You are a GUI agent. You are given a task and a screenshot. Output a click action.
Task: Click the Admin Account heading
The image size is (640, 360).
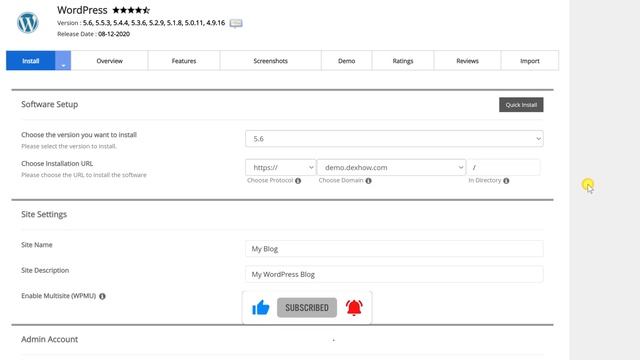49,339
